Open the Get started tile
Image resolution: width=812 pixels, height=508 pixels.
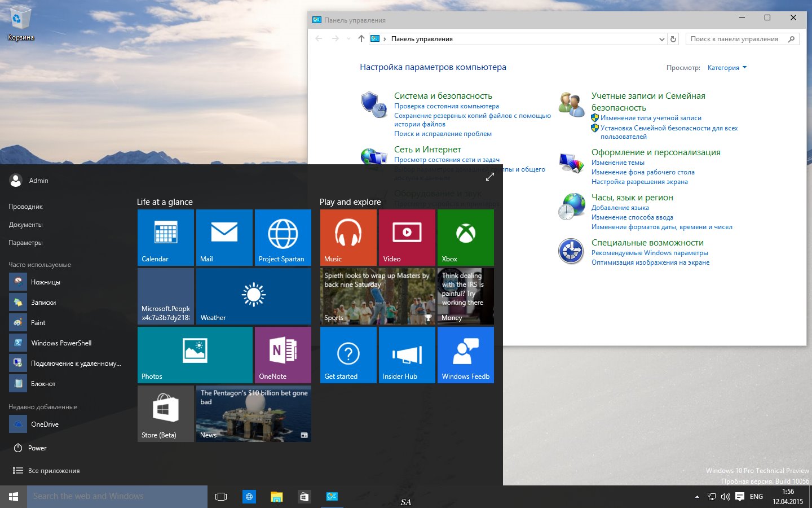348,355
